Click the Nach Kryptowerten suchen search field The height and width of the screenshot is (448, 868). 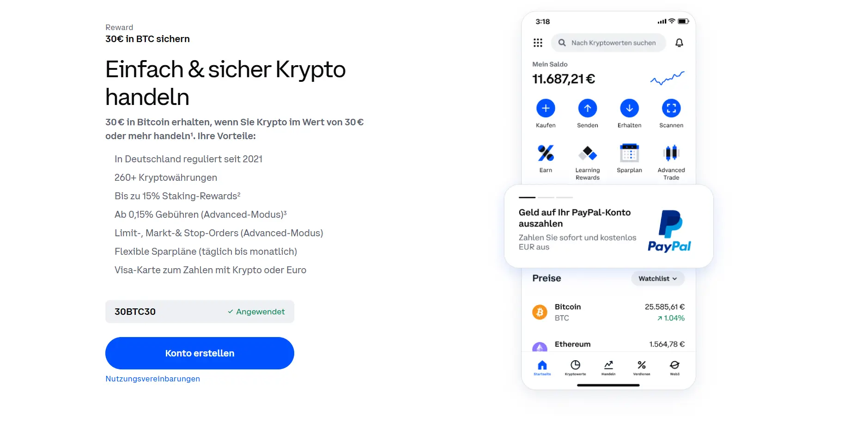coord(608,43)
